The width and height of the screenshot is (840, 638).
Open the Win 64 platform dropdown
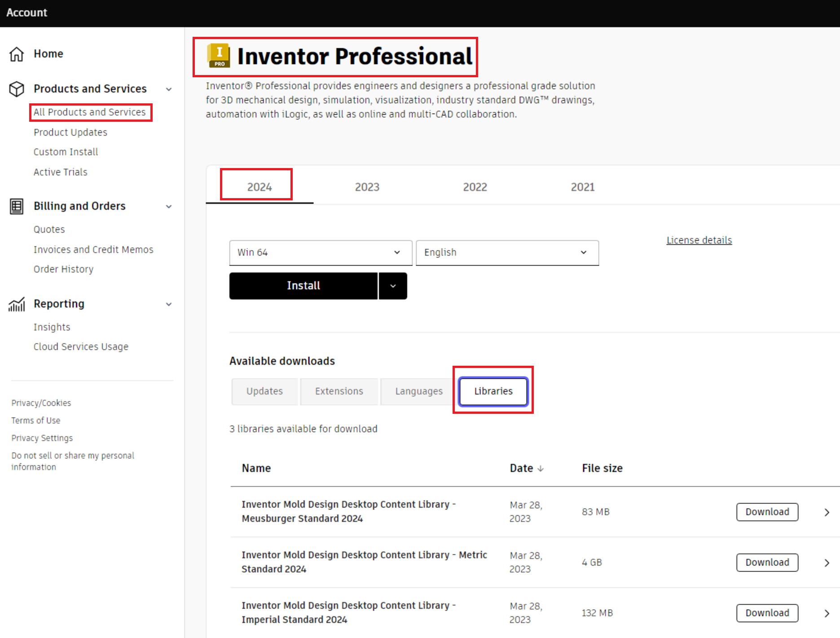click(x=321, y=253)
